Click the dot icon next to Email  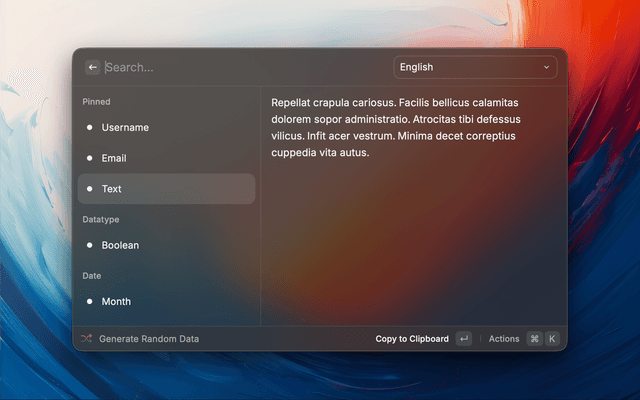point(90,158)
